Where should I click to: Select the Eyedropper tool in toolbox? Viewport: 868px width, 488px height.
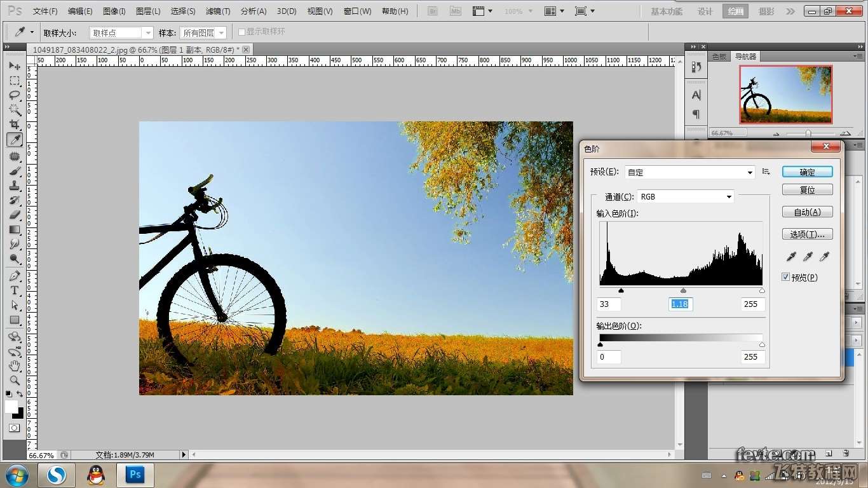tap(15, 140)
